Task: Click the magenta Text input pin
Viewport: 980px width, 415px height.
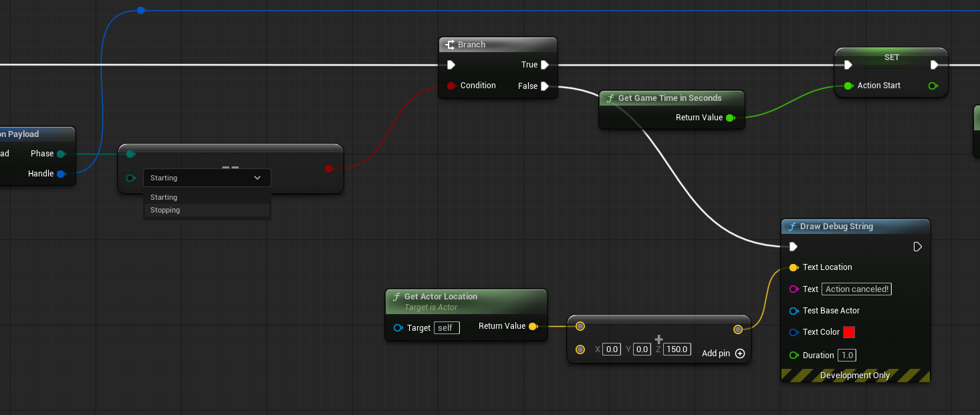Action: 793,289
